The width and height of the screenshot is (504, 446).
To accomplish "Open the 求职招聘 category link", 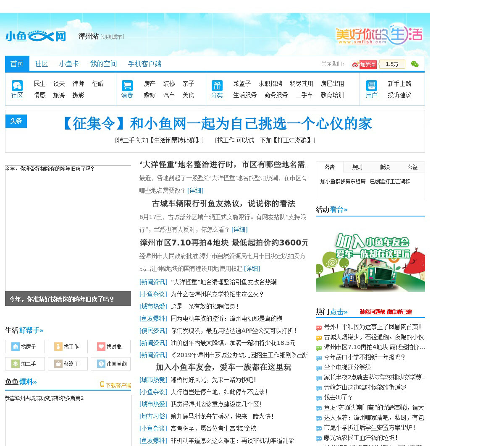I will pyautogui.click(x=270, y=83).
